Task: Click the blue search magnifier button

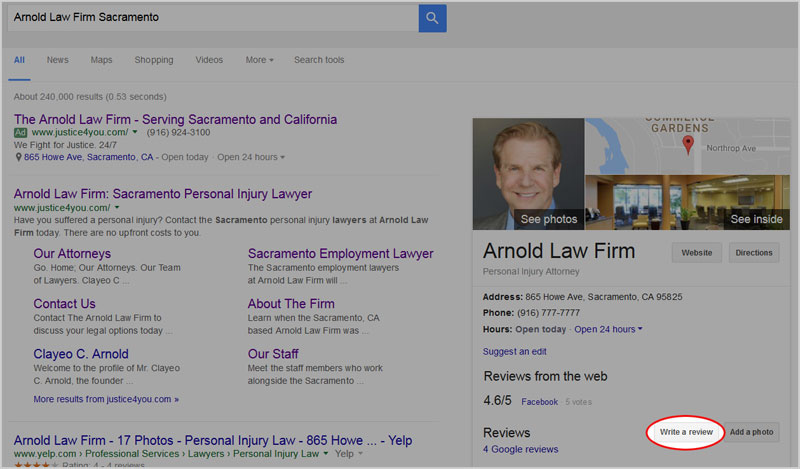Action: click(x=432, y=18)
